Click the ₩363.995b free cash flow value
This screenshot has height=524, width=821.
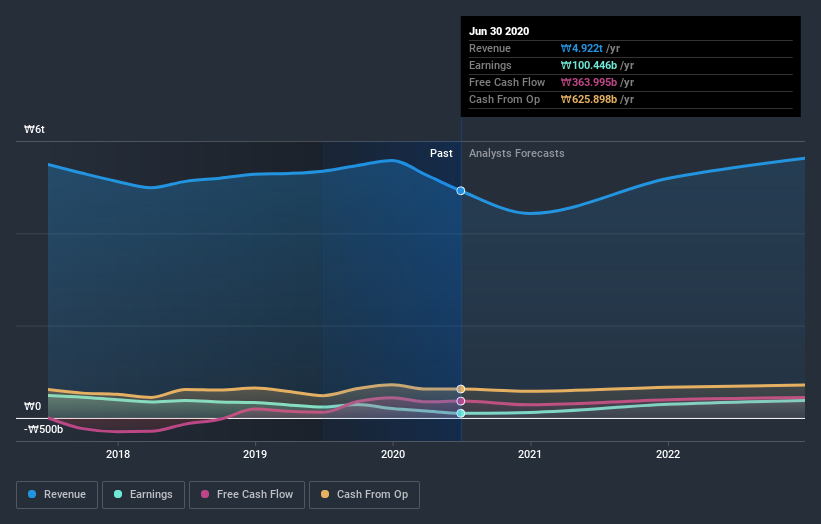[x=589, y=82]
